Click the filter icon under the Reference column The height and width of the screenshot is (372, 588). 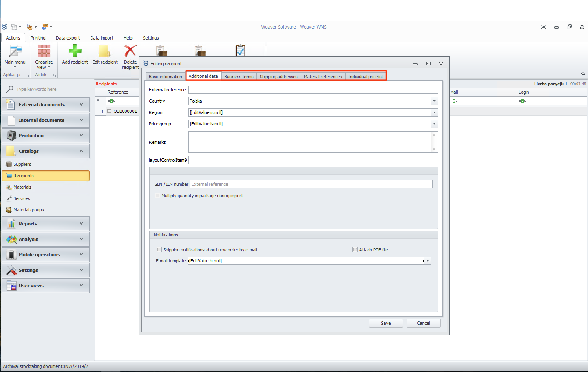click(111, 101)
